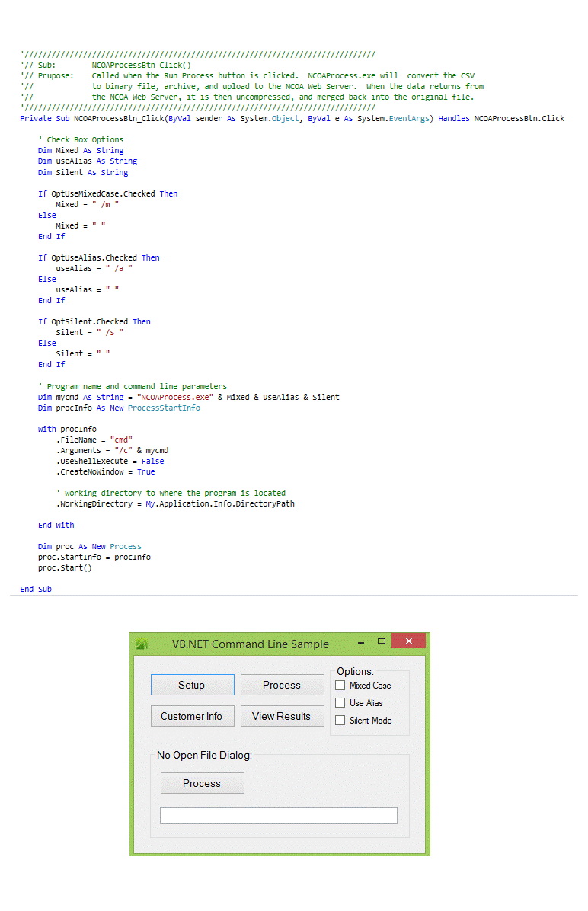Maximize the VB.NET Command Line Sample window

(382, 641)
